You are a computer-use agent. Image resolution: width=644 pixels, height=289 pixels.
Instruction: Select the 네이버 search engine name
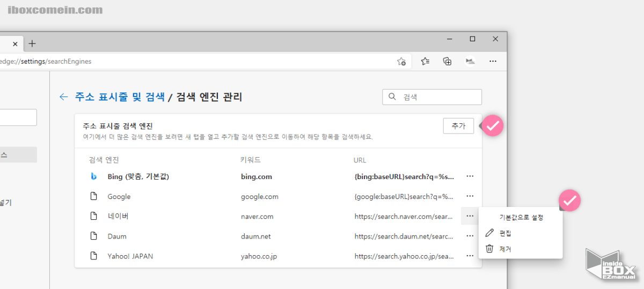(x=118, y=216)
